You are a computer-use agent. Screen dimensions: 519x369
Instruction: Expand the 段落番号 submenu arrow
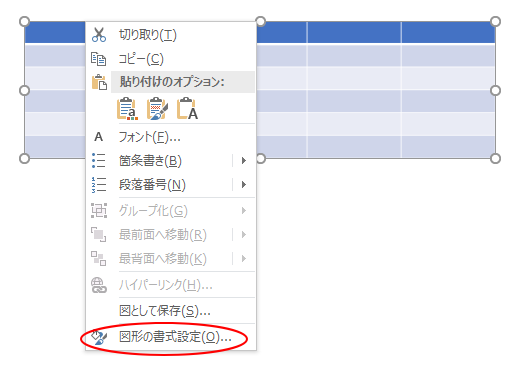[244, 185]
